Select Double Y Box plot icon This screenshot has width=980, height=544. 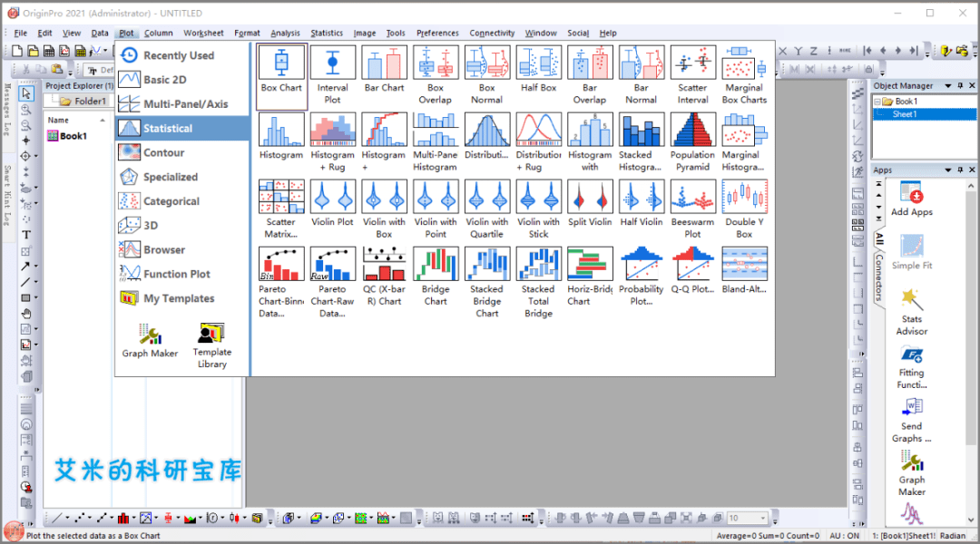click(x=744, y=209)
